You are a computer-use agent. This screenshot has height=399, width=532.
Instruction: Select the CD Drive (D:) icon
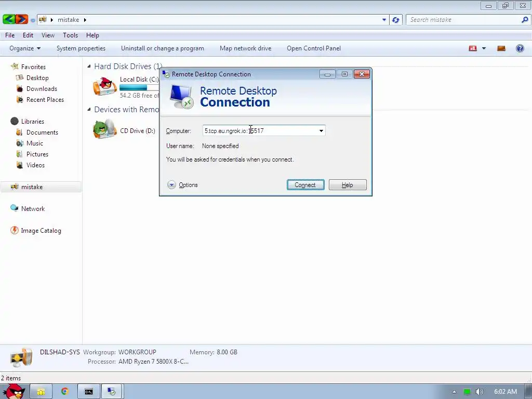105,129
